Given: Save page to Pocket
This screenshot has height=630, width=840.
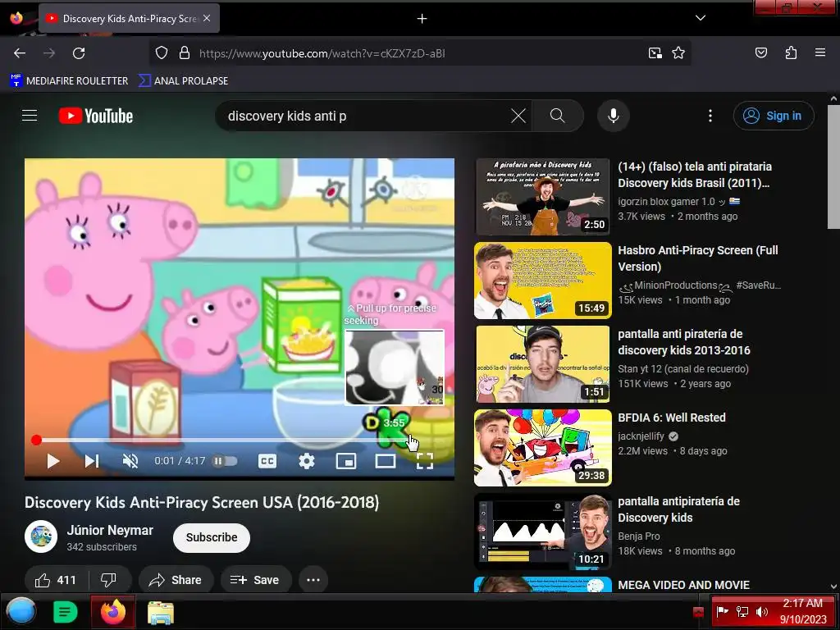Looking at the screenshot, I should click(760, 52).
